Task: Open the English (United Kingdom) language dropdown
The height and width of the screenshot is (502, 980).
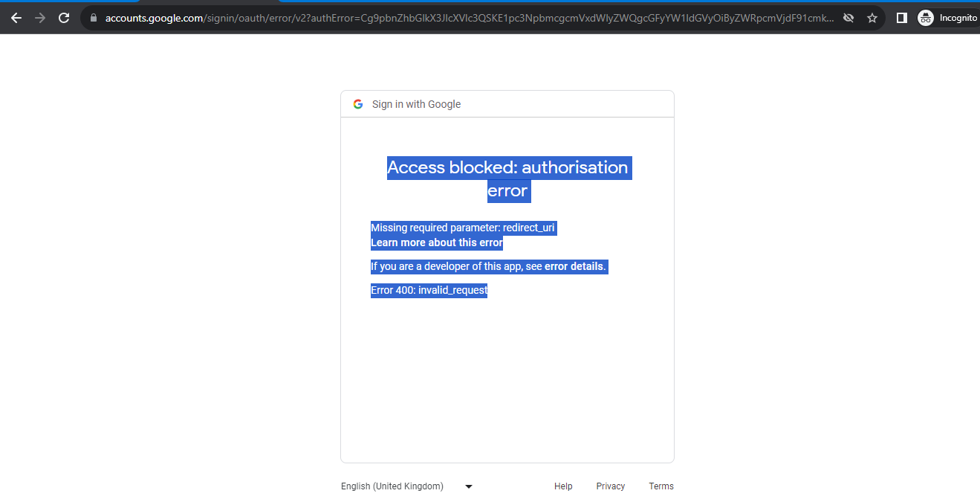Action: pyautogui.click(x=407, y=486)
